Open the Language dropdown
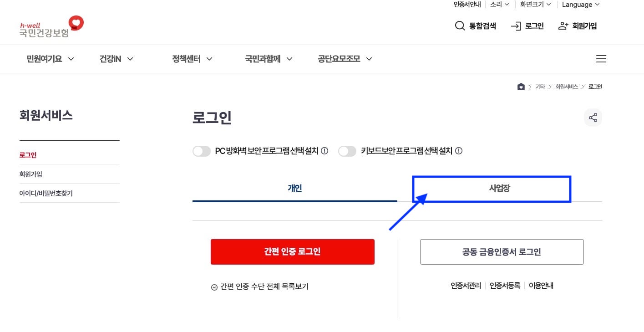The width and height of the screenshot is (644, 332). [x=580, y=5]
